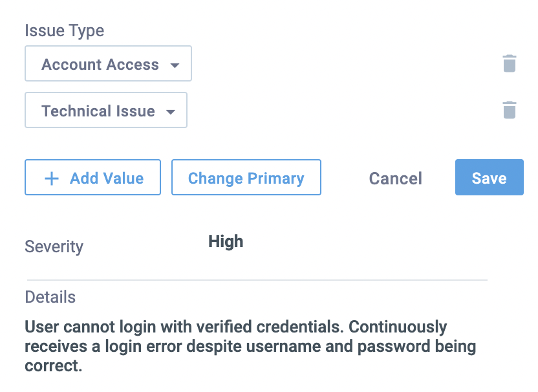538x392 pixels.
Task: Click the word 'Continuously' in details description
Action: tap(398, 327)
